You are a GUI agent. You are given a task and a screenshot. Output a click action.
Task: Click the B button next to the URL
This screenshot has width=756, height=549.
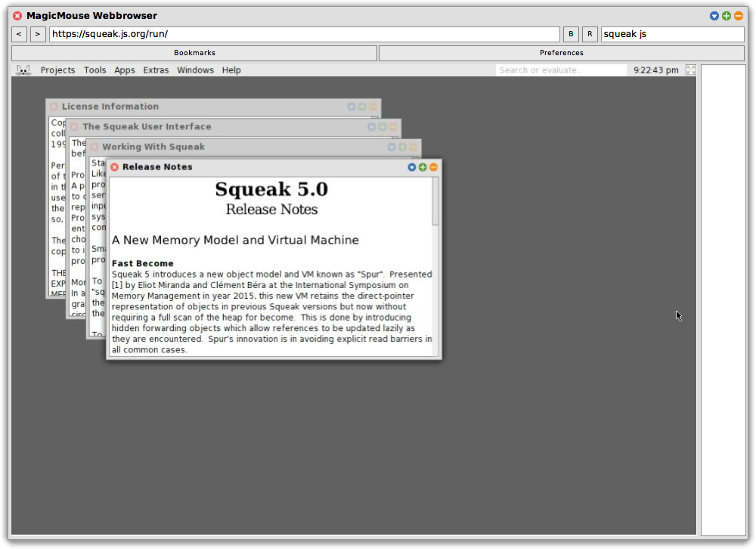tap(571, 34)
